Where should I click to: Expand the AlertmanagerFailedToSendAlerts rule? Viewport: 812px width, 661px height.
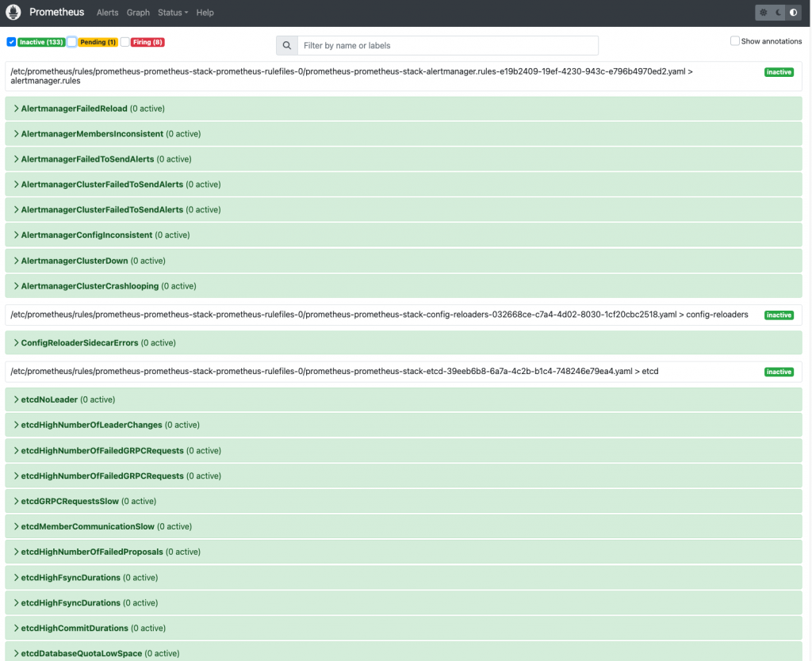tap(404, 159)
